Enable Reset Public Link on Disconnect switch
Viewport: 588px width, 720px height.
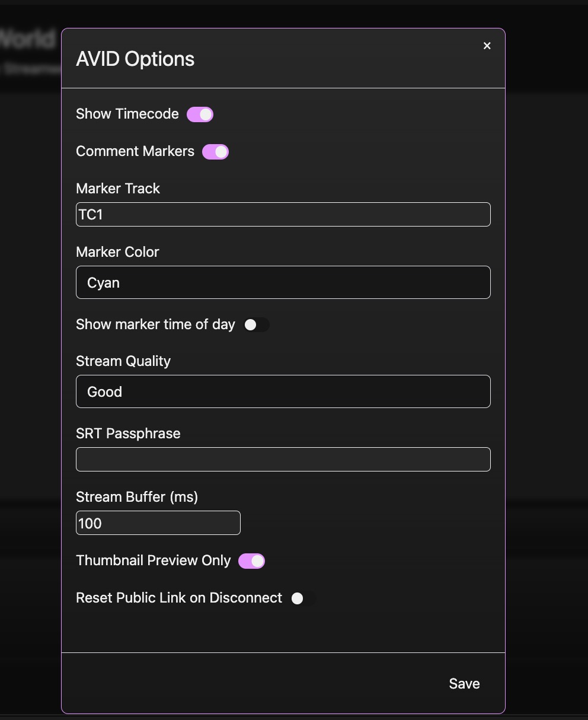pos(303,598)
